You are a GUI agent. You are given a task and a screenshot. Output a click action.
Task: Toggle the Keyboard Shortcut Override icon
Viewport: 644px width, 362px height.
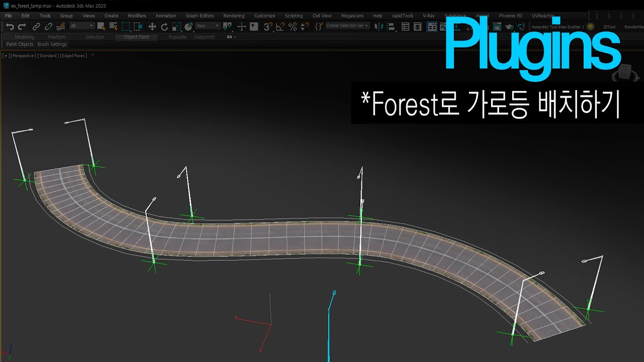(x=254, y=26)
